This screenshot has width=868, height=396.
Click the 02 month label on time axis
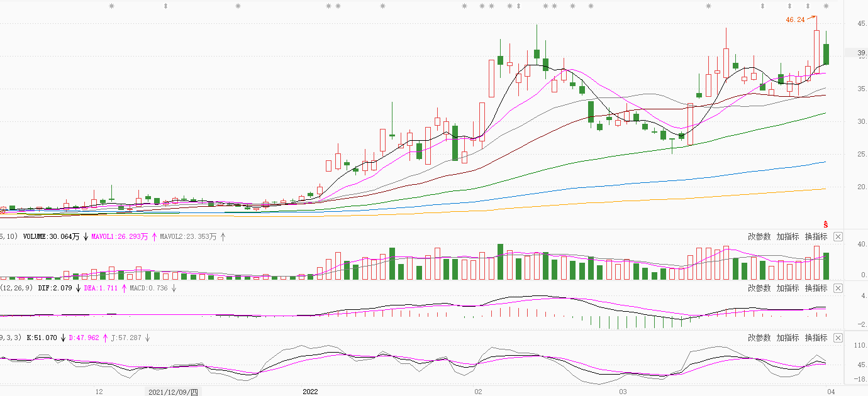tap(478, 392)
